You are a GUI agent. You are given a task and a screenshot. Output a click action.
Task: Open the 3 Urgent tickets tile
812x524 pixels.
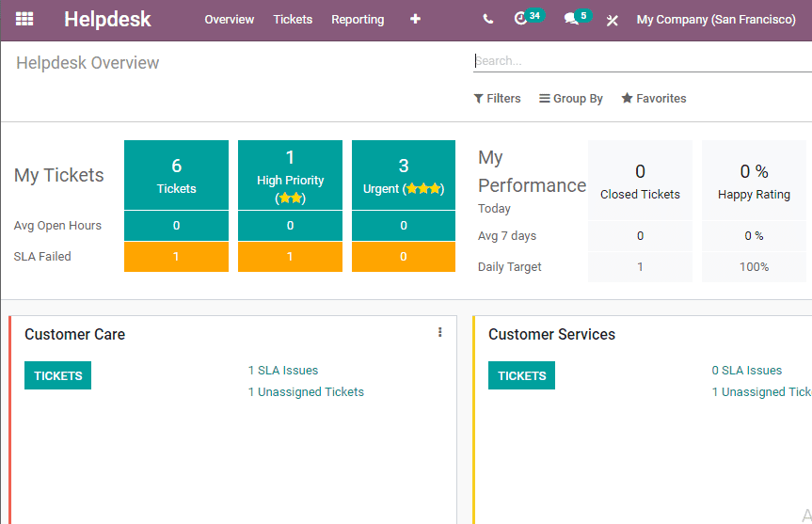tap(404, 175)
